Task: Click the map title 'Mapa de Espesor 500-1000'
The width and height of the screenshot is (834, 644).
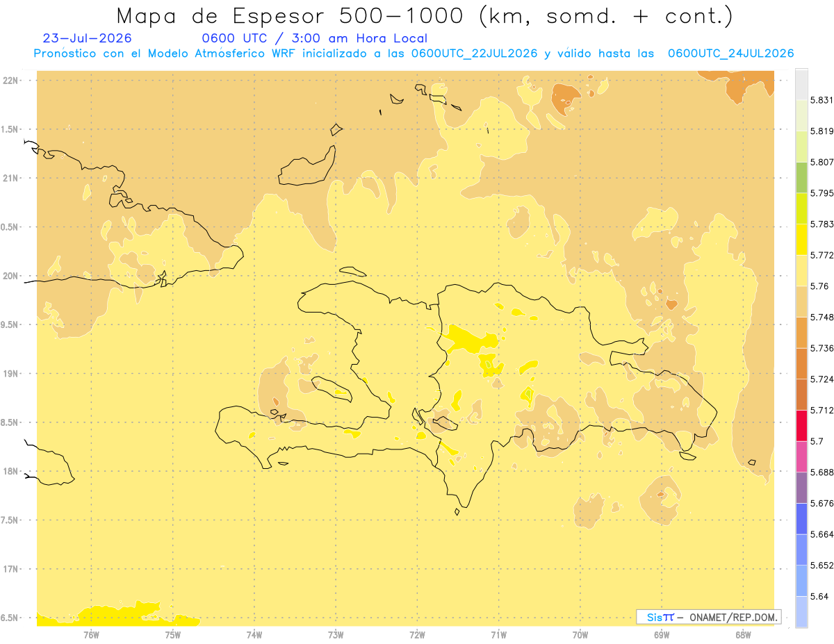Action: (x=291, y=17)
